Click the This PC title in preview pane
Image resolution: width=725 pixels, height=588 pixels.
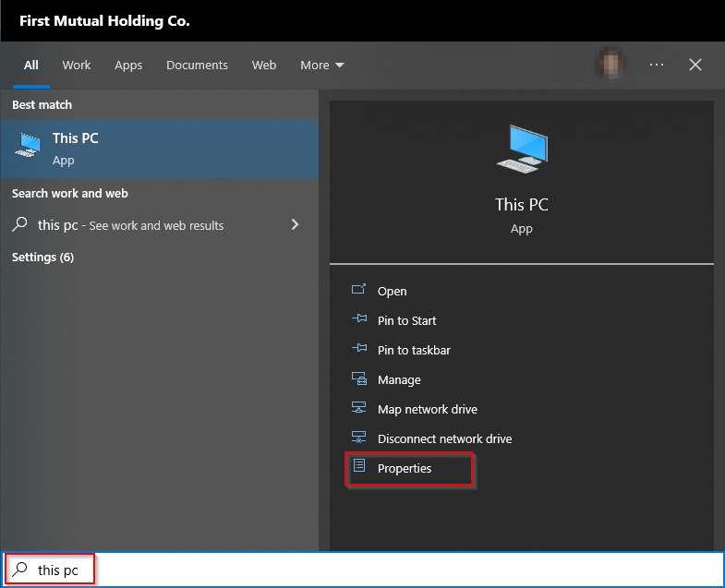click(x=522, y=204)
